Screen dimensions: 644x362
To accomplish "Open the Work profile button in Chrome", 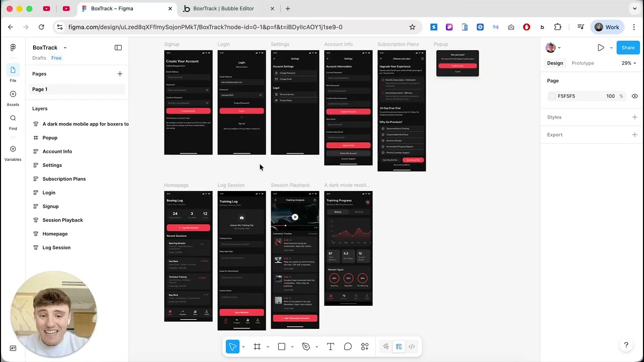I will 607,27.
